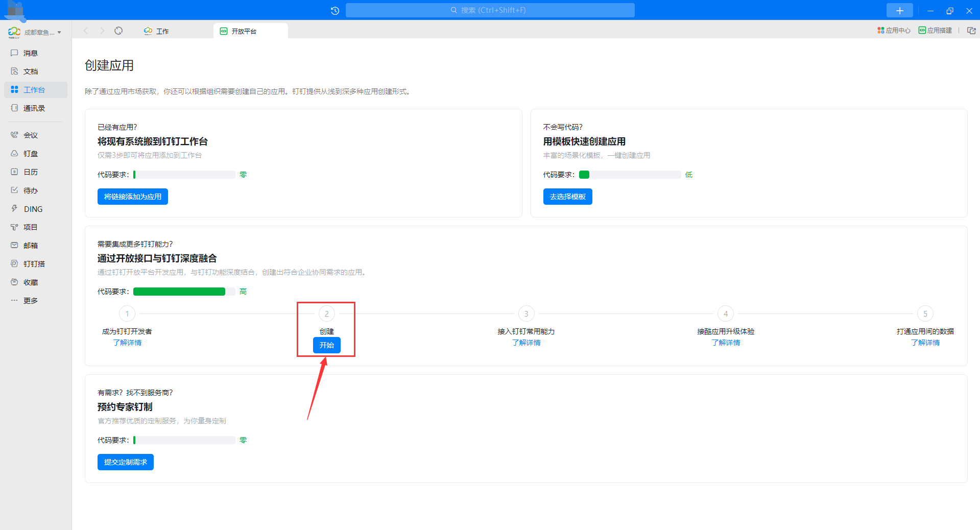The width and height of the screenshot is (980, 530).
Task: Click the 开始 button under 创建
Action: (x=327, y=345)
